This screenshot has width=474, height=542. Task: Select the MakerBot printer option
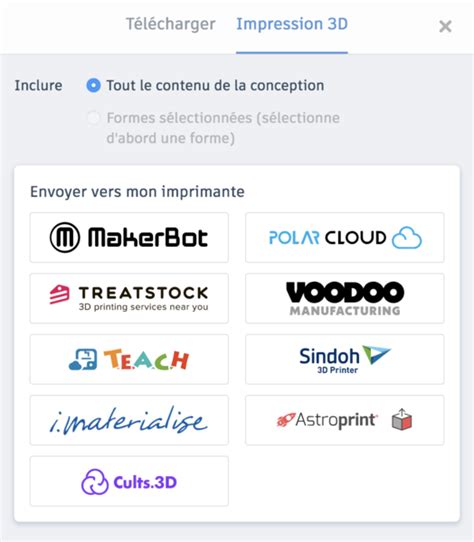point(129,237)
